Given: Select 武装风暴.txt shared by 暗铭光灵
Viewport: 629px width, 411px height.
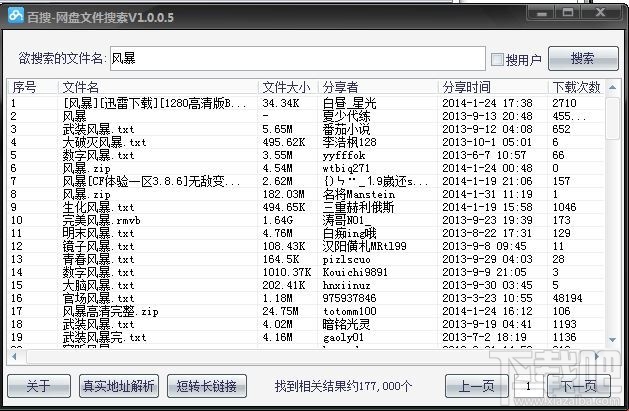Looking at the screenshot, I should (306, 324).
